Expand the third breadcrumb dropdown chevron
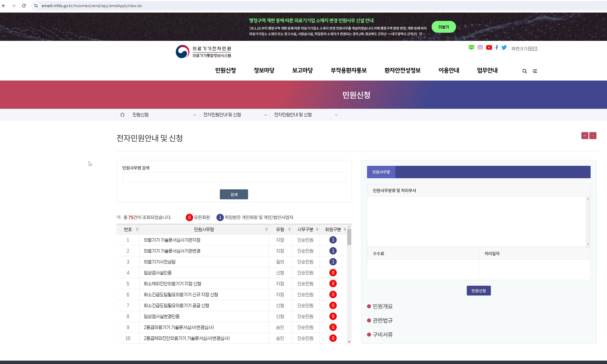Viewport: 607px width, 364px height. pos(336,115)
